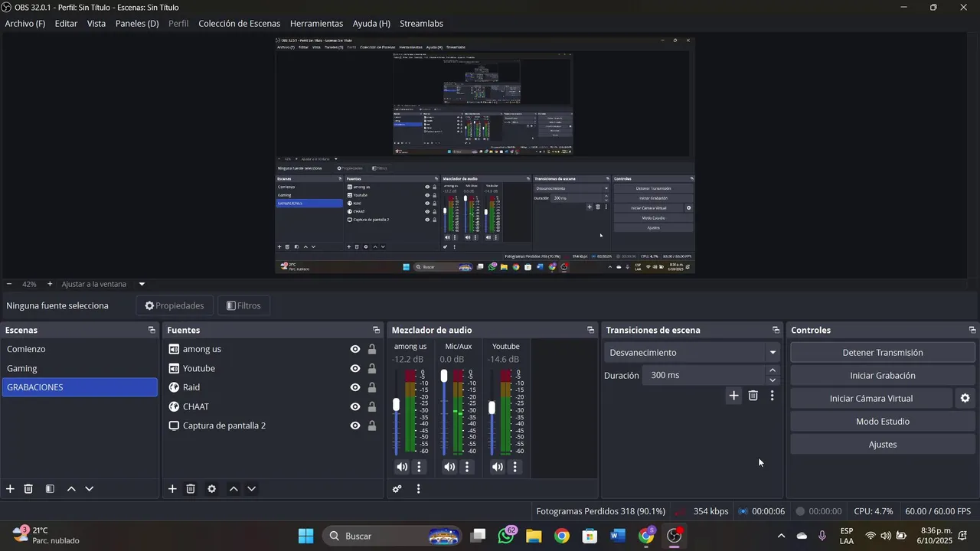Click Iniciar Cámara Virtual button

coord(871,399)
